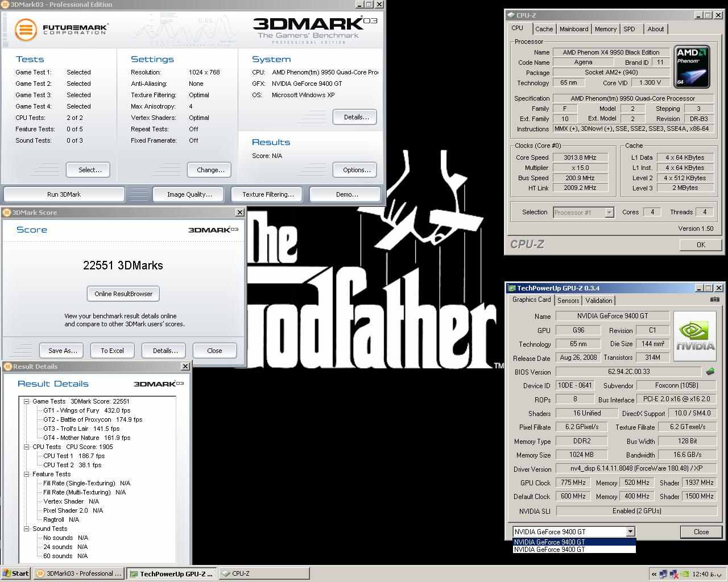Open the GPU selection dropdown arrow
The height and width of the screenshot is (582, 728).
coord(630,532)
